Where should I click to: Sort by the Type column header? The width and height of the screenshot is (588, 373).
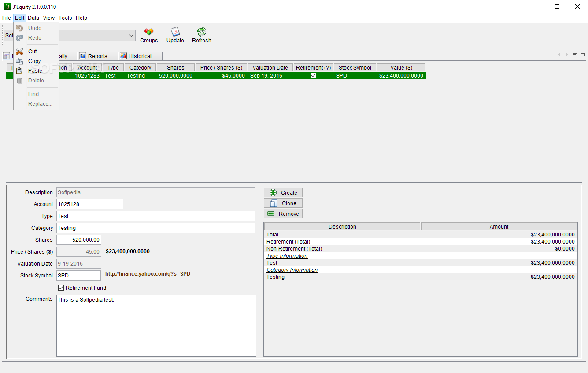click(x=113, y=68)
